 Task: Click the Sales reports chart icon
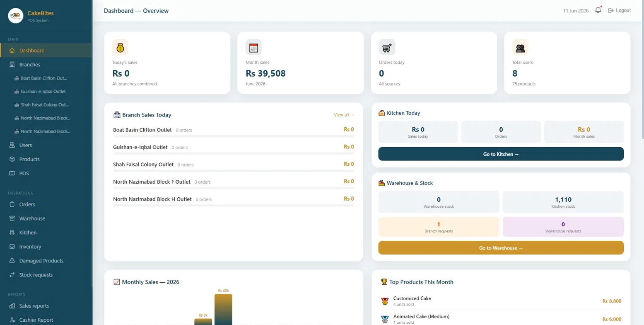tap(12, 306)
